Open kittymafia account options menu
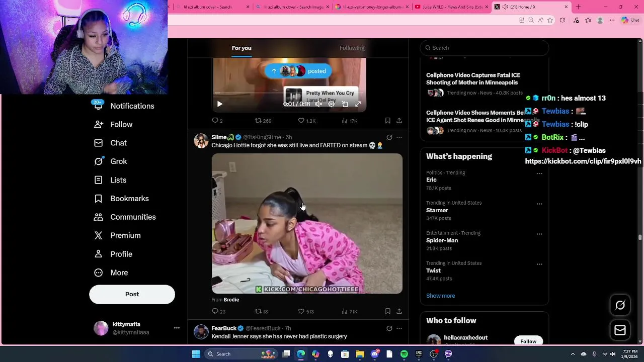Viewport: 644px width, 362px height. pos(177,328)
